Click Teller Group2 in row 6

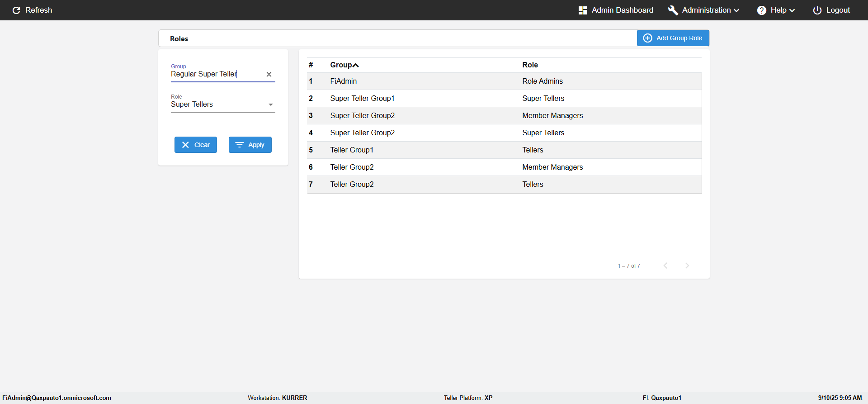click(x=352, y=167)
